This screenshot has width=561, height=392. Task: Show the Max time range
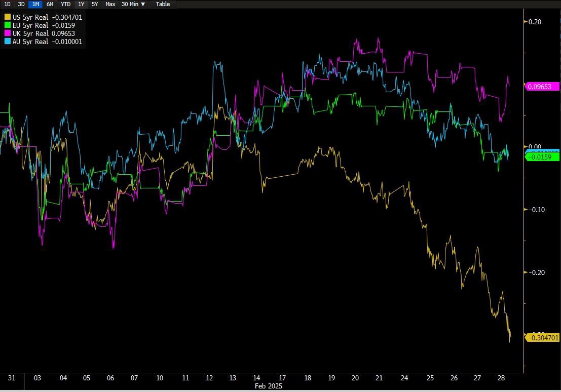click(110, 4)
